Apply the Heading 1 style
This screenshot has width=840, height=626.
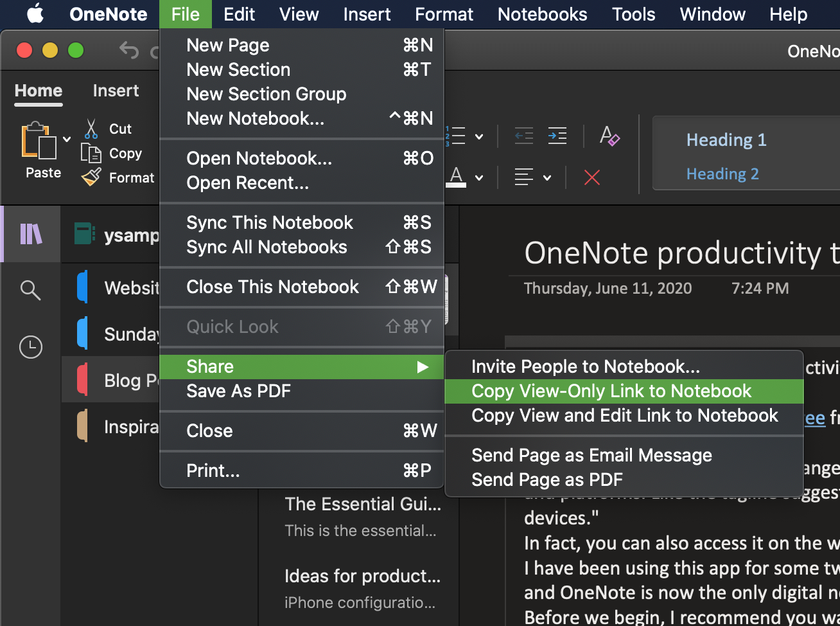726,139
